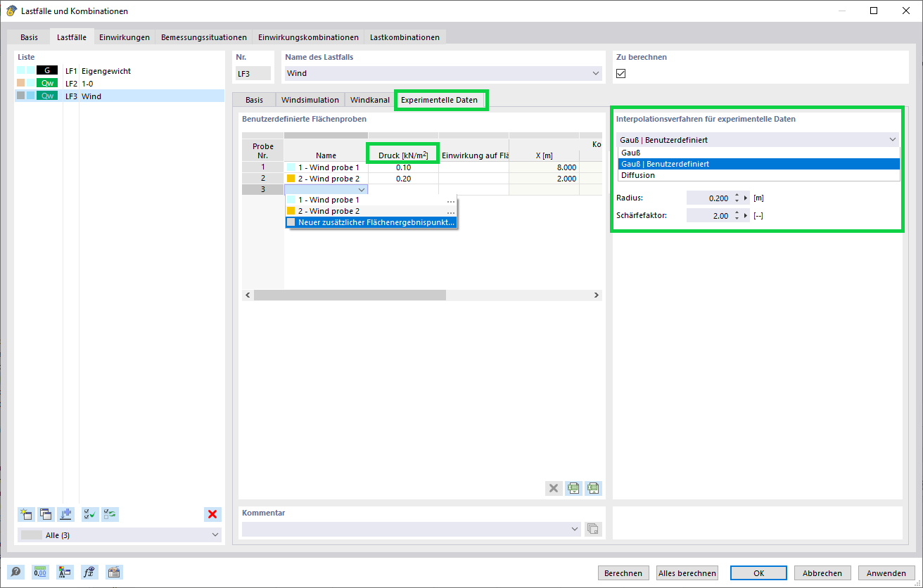
Task: Open the display colors settings icon
Action: (x=65, y=572)
